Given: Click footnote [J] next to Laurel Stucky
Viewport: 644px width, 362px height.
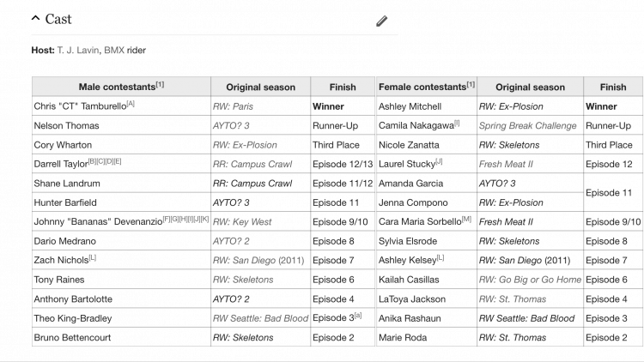Looking at the screenshot, I should [x=439, y=162].
